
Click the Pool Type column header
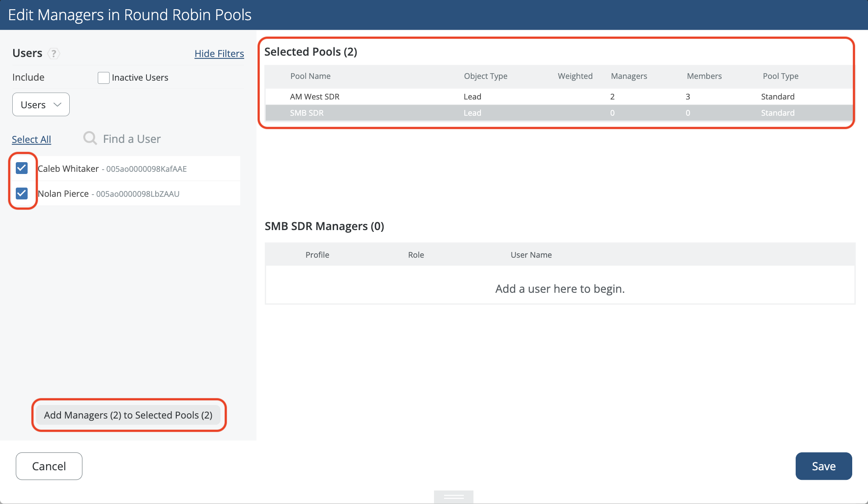pos(780,76)
